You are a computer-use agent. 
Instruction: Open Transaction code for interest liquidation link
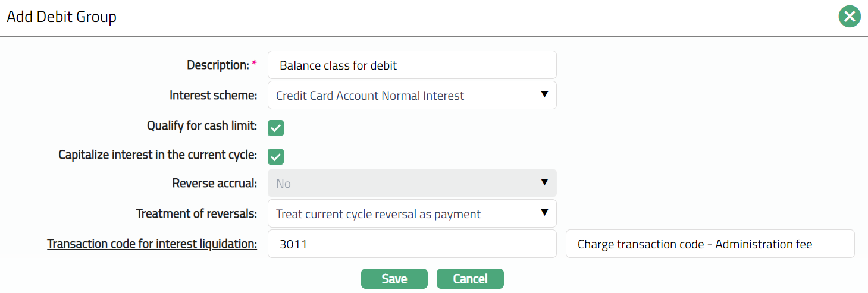(x=152, y=244)
